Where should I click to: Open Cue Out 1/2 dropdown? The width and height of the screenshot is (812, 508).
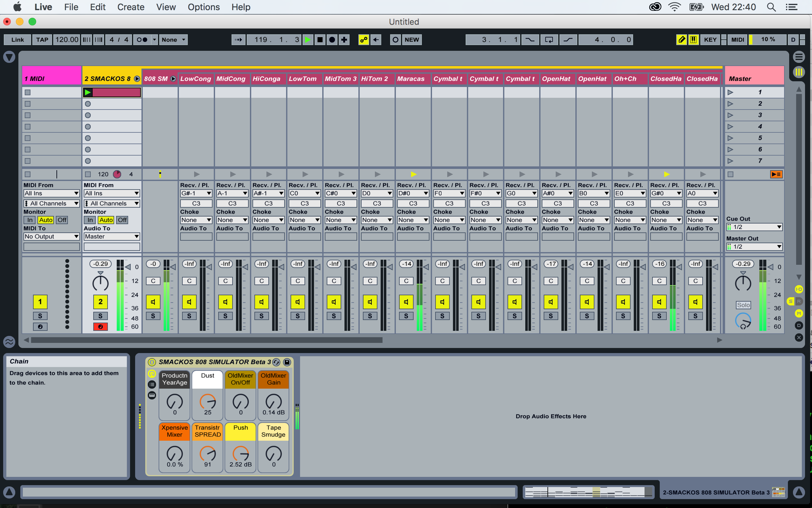[754, 227]
